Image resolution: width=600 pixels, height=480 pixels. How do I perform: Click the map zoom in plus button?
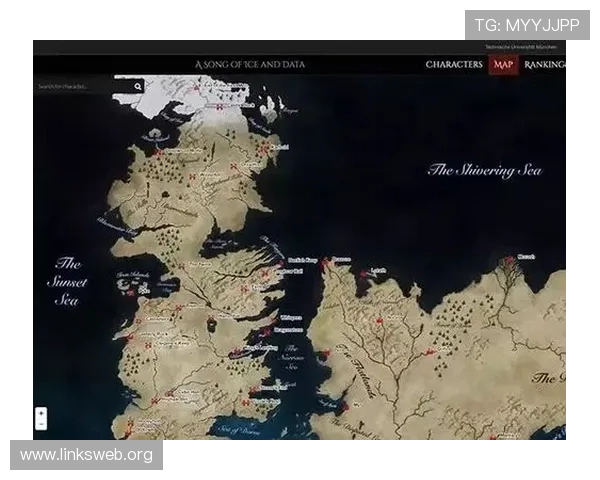click(x=41, y=412)
